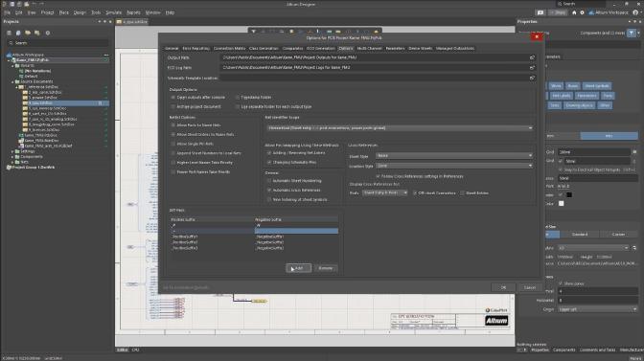644x361 pixels.
Task: Click the browse folder icon for Output Path
Action: [532, 57]
